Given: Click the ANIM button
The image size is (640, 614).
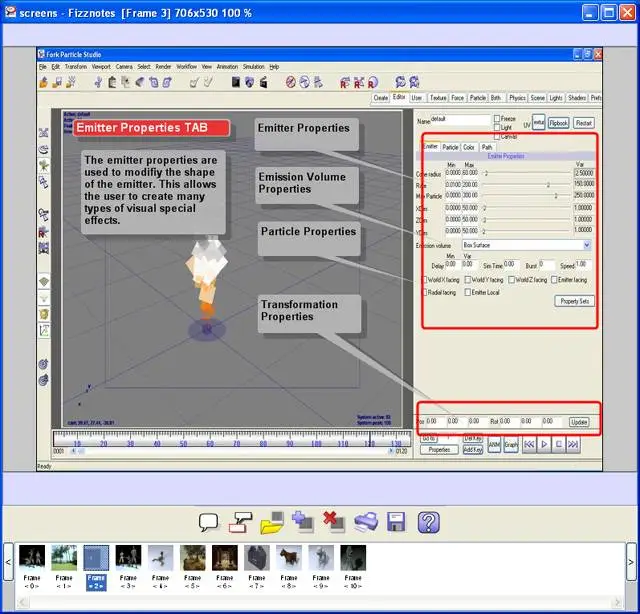Looking at the screenshot, I should click(494, 445).
